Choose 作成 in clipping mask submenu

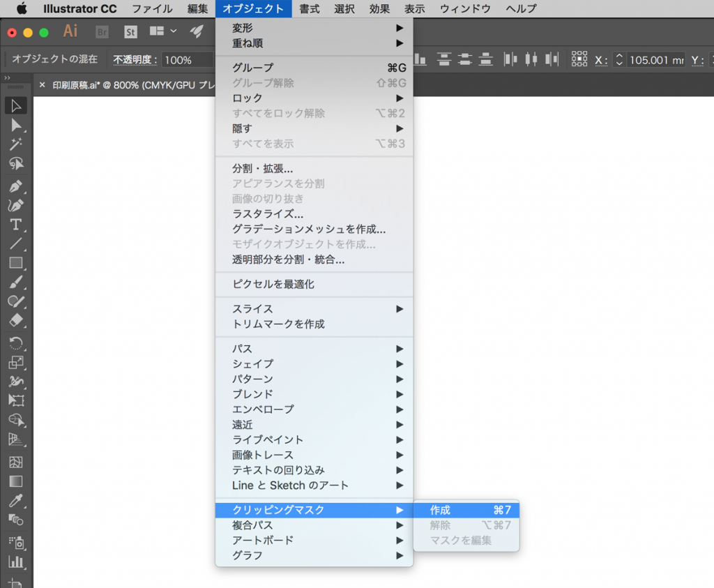point(466,510)
